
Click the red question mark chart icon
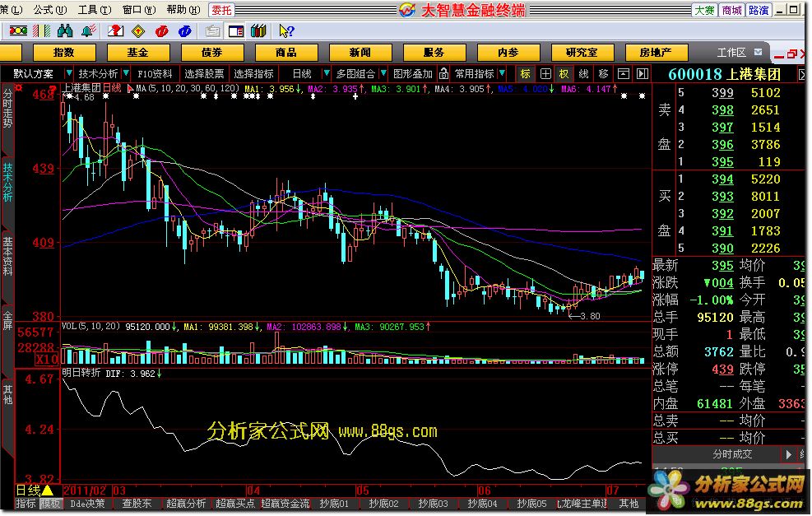click(115, 31)
